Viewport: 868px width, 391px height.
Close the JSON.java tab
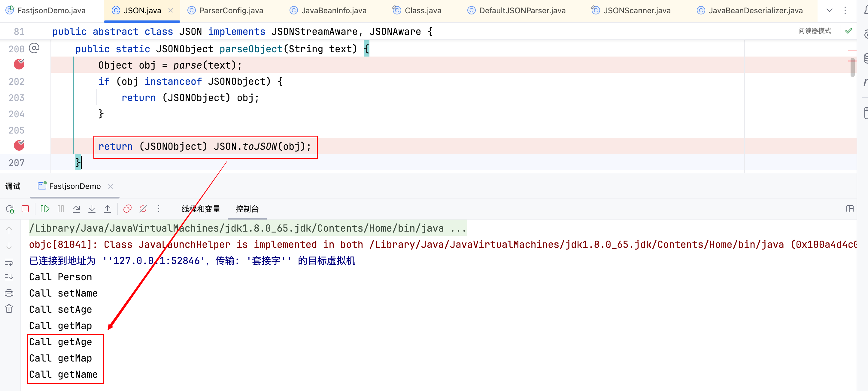[171, 11]
